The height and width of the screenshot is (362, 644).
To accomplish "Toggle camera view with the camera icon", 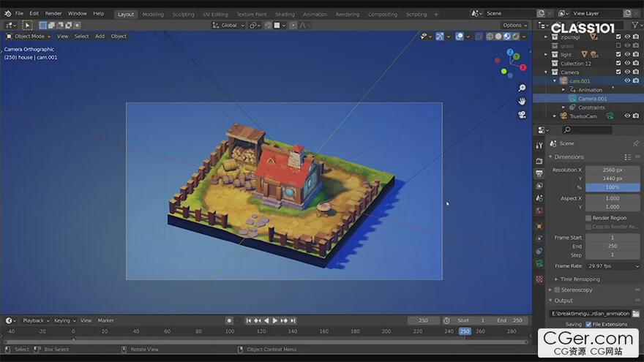I will click(x=522, y=114).
